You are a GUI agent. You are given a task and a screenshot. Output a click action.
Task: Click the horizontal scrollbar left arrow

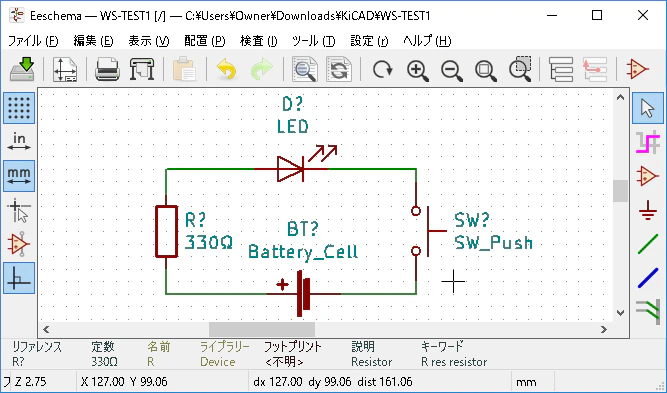pyautogui.click(x=46, y=329)
